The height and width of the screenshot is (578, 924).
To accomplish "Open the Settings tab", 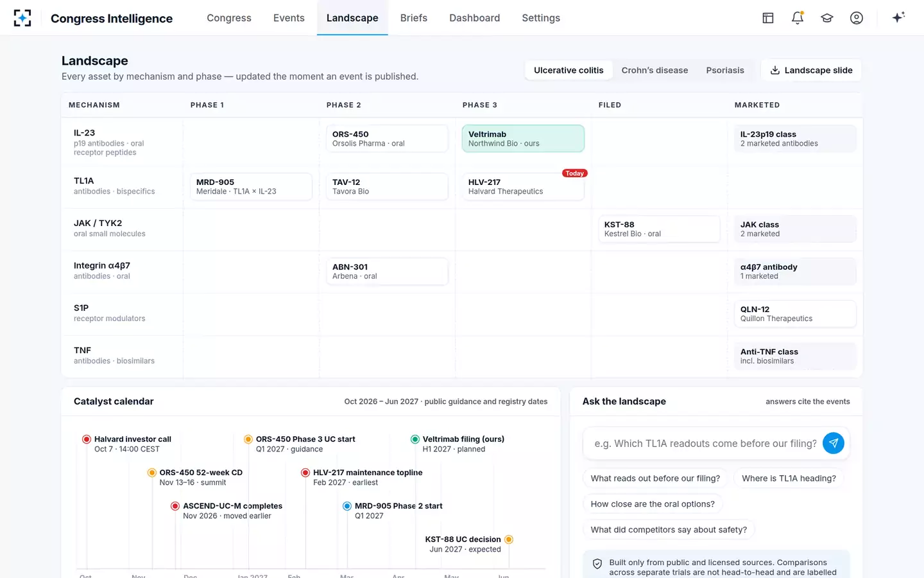I will [541, 18].
